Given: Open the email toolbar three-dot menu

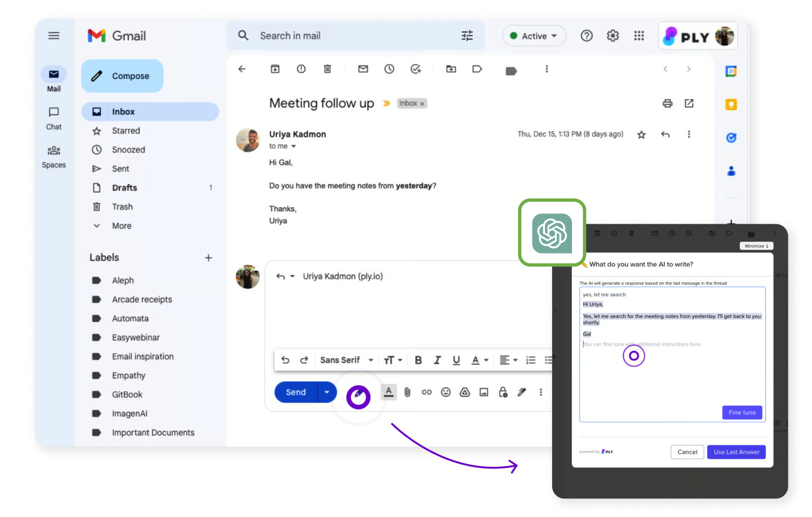Looking at the screenshot, I should point(547,69).
